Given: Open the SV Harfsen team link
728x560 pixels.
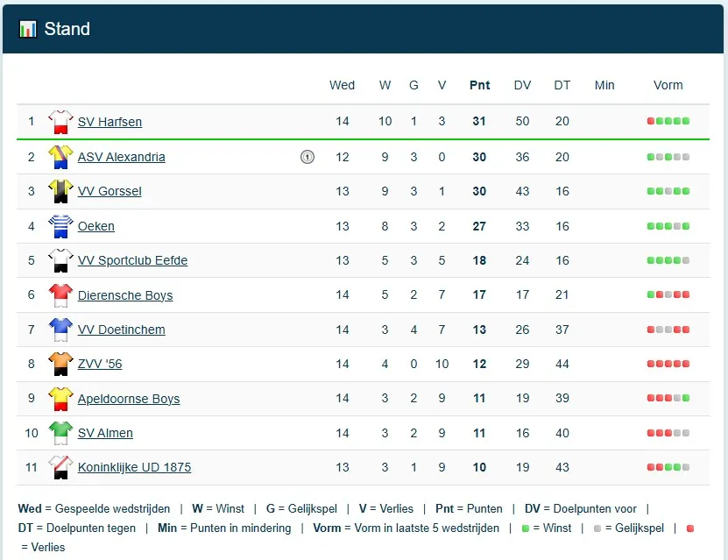Looking at the screenshot, I should pyautogui.click(x=110, y=122).
